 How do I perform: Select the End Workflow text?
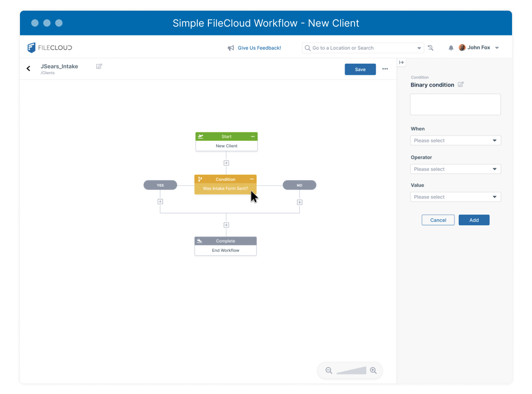[x=226, y=250]
